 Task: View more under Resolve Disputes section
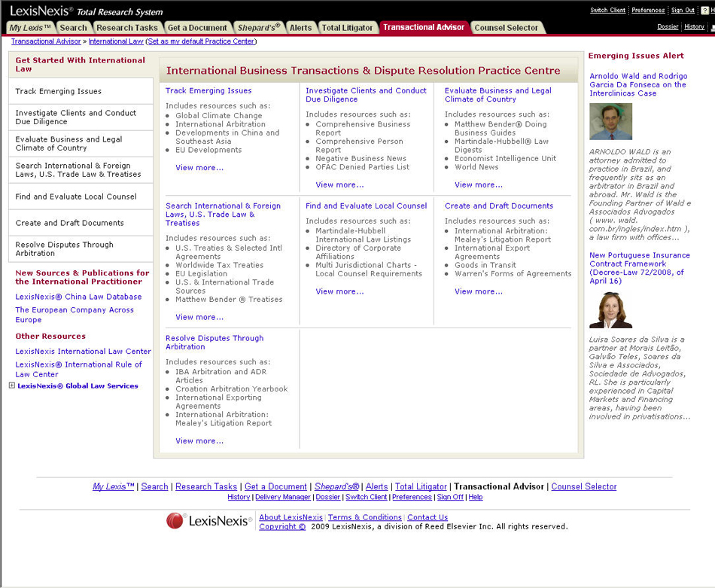[x=199, y=441]
